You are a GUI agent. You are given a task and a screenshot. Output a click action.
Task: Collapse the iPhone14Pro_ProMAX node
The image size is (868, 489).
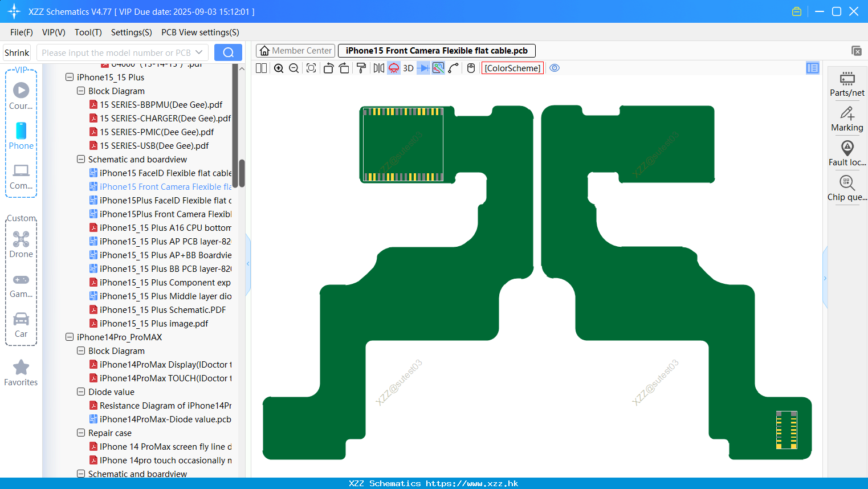[70, 337]
